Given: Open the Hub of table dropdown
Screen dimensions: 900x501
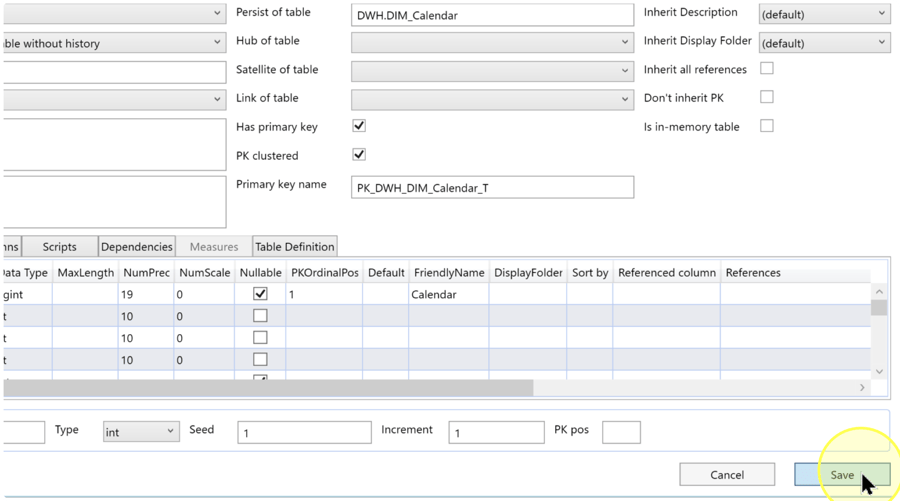Looking at the screenshot, I should click(492, 42).
